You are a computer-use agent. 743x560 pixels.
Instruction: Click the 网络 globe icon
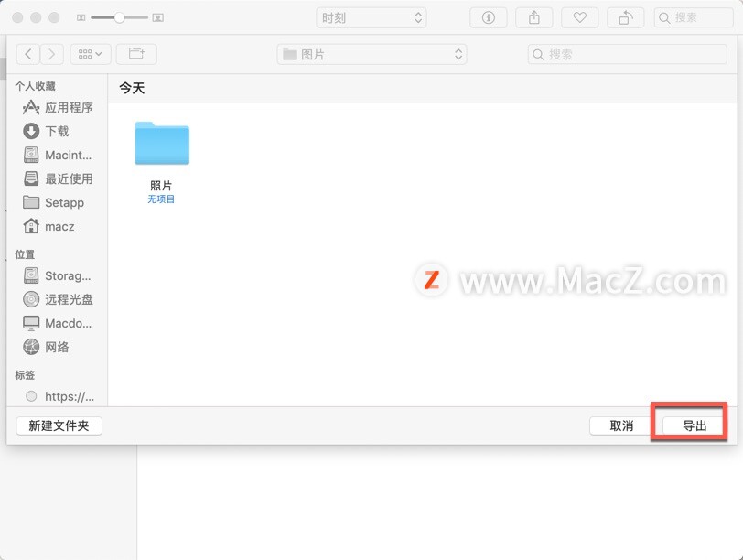[31, 347]
